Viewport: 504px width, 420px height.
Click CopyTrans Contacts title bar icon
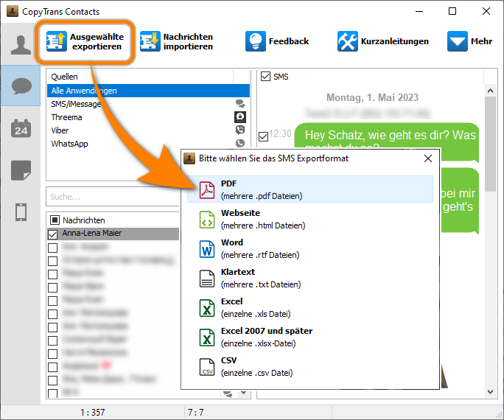tap(13, 11)
